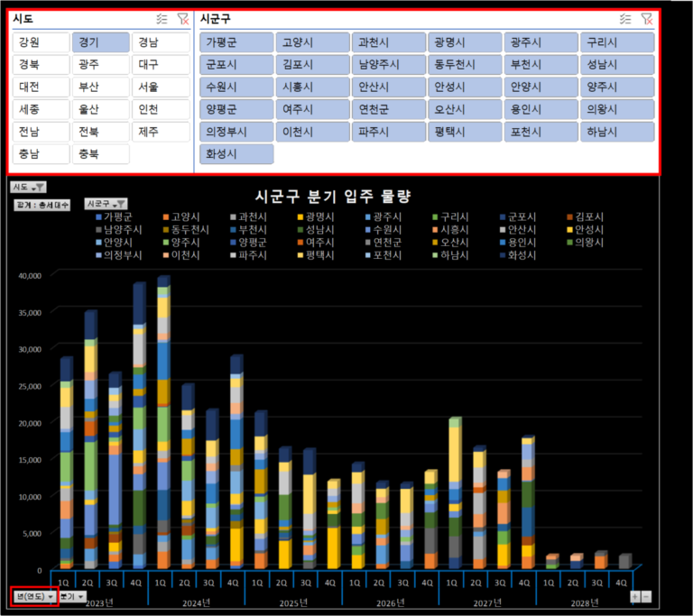Click the 합계 : 총세대수 value field button

(x=42, y=205)
